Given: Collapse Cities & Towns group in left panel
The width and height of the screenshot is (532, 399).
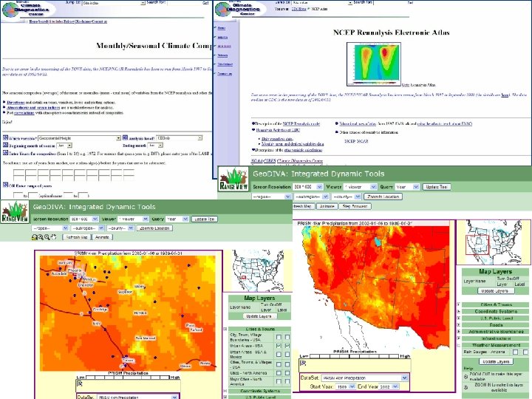Looking at the screenshot, I should pyautogui.click(x=225, y=329).
